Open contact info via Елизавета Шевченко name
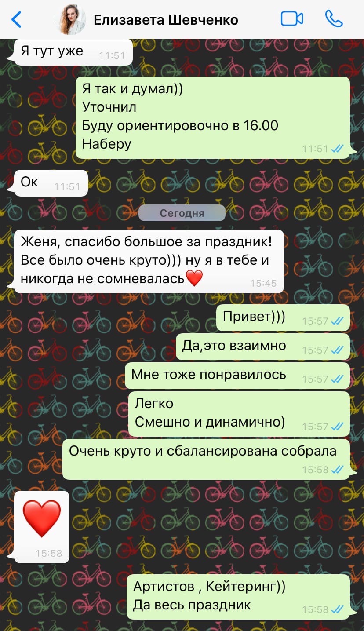 coord(166,20)
